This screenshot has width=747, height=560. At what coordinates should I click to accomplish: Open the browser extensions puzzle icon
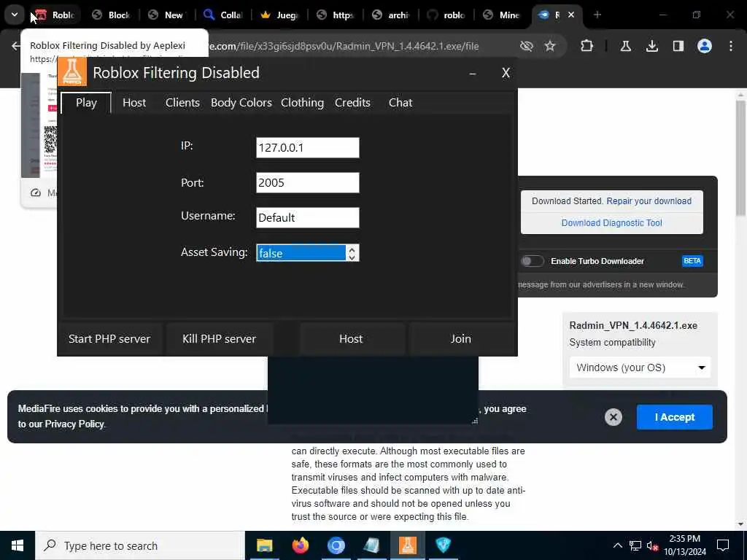click(x=587, y=46)
